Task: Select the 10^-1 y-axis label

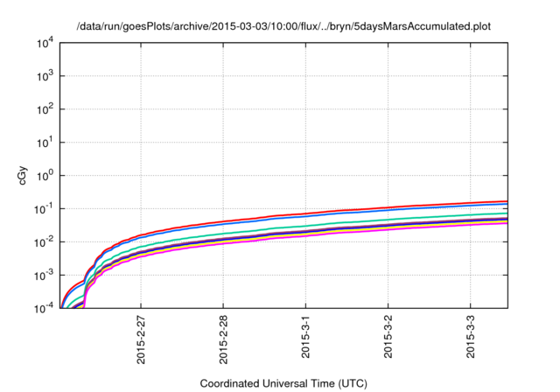Action: 44,209
